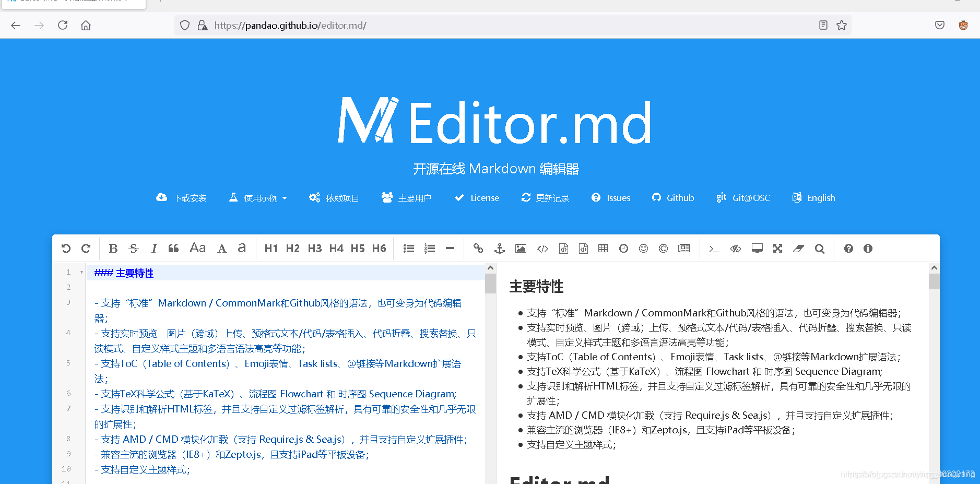The height and width of the screenshot is (484, 980).
Task: Click the Editor.md logo heading
Action: (x=495, y=121)
